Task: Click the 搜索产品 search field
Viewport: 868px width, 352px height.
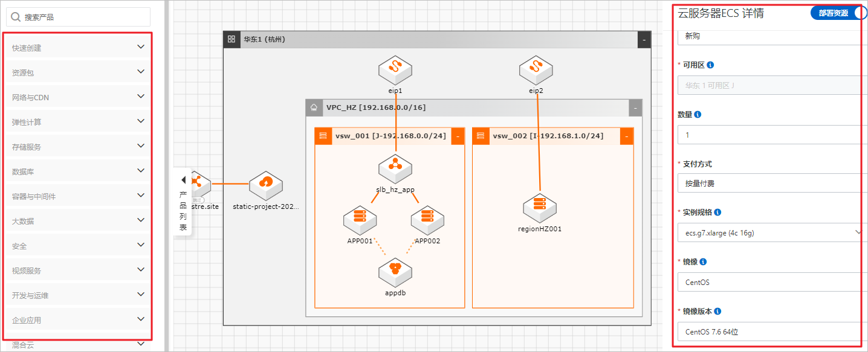Action: pyautogui.click(x=79, y=17)
